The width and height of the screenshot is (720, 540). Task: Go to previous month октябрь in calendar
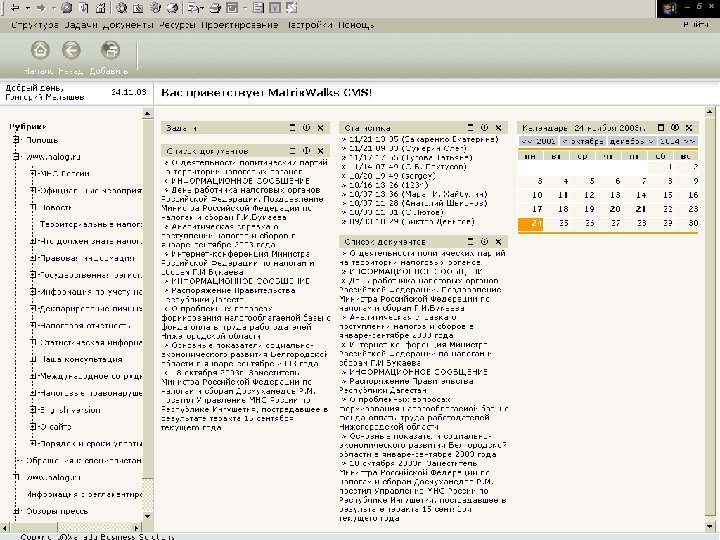tap(582, 142)
